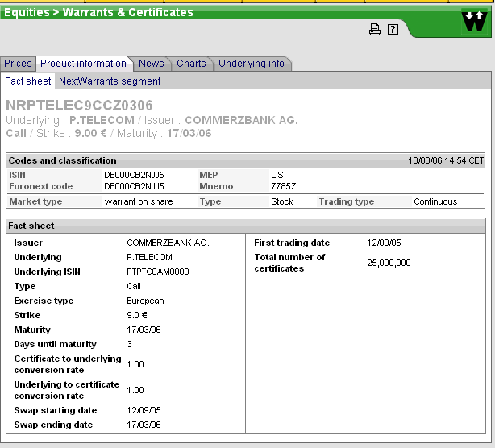Click the NRPTELEC9CCZ0306 product title
The height and width of the screenshot is (448, 495).
tap(79, 106)
